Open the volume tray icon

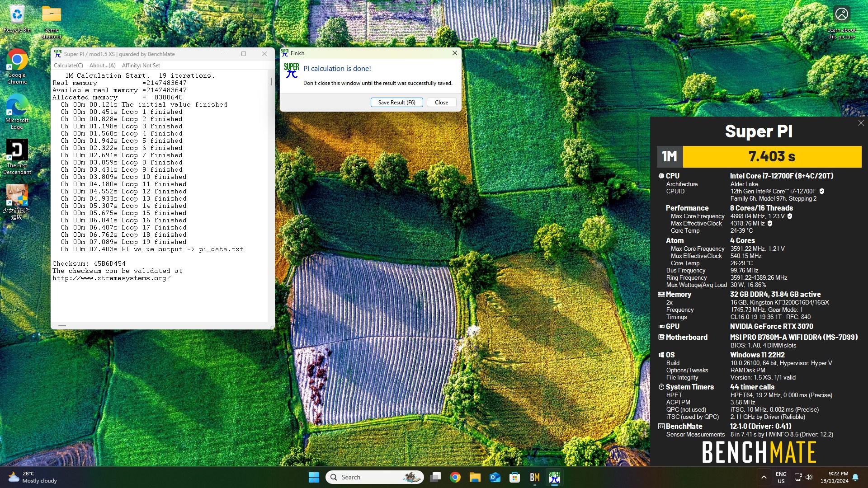click(x=809, y=477)
